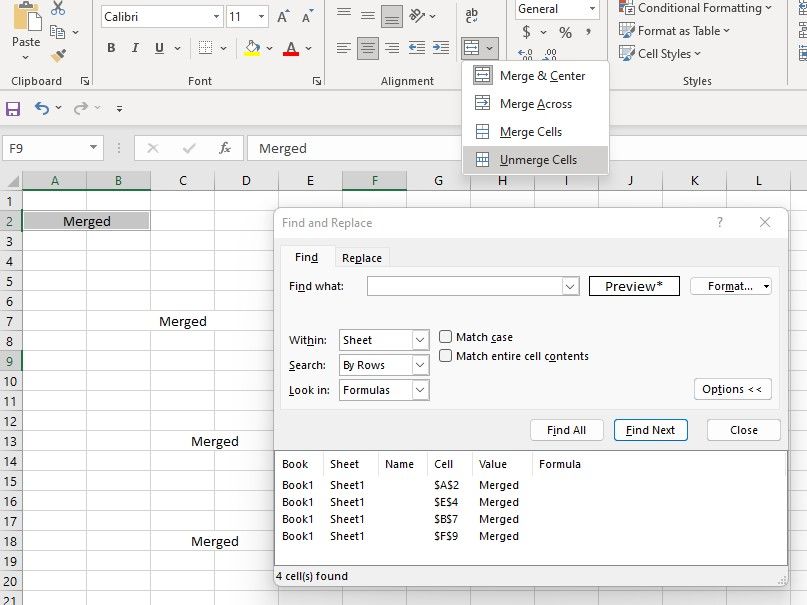This screenshot has width=807, height=605.
Task: Open Cell Styles menu
Action: [660, 54]
